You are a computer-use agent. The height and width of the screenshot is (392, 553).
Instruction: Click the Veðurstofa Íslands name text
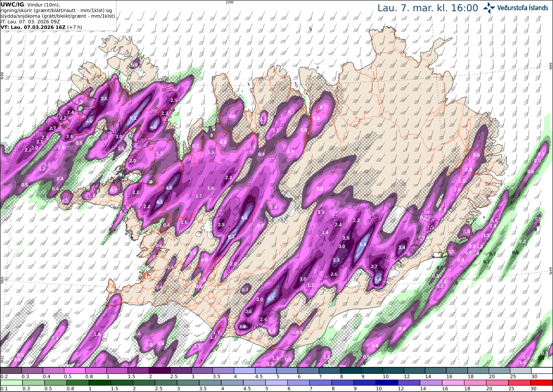coord(522,8)
